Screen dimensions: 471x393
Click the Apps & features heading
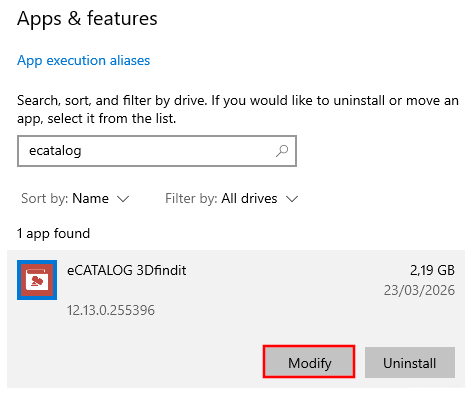87,18
